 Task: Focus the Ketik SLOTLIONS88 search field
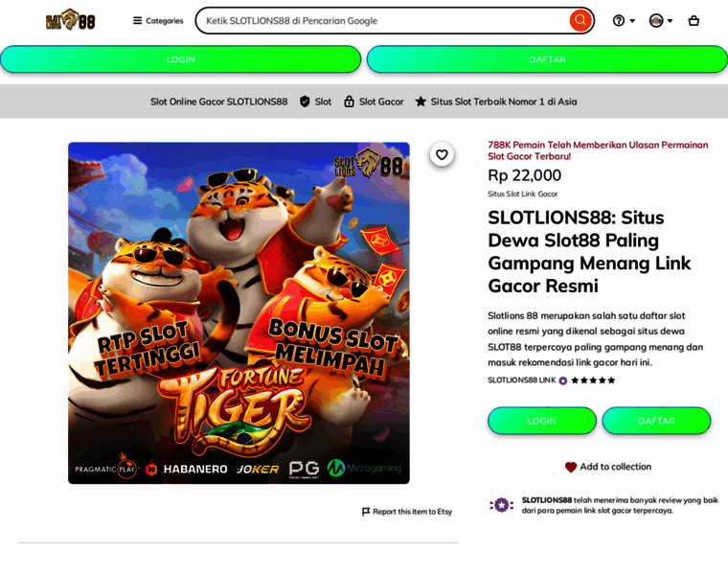(382, 20)
